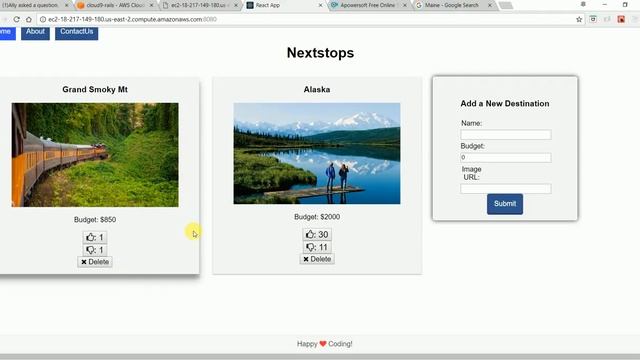Click the Happy Coding footer text
Viewport: 640px width, 360px height.
(x=324, y=344)
